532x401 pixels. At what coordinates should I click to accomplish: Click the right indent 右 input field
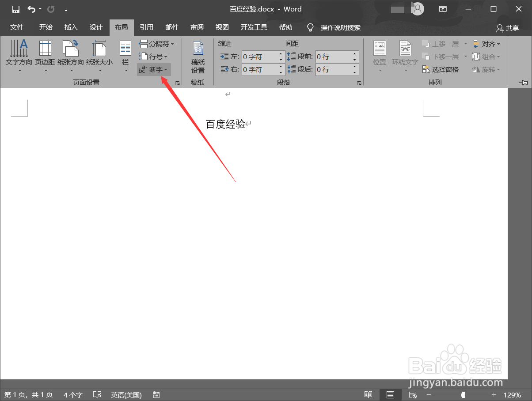259,69
